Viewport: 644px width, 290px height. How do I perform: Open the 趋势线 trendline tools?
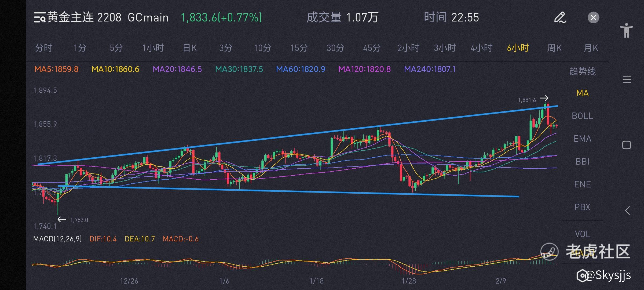point(582,71)
